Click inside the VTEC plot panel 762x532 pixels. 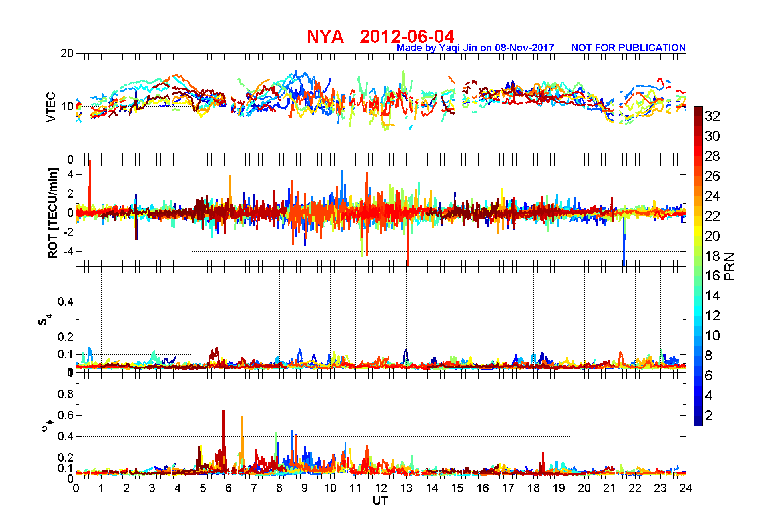(381, 106)
